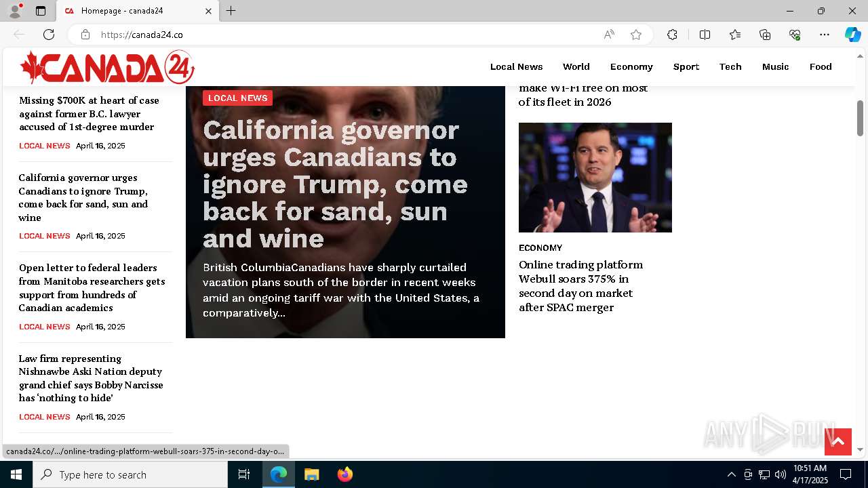Open Task View on the taskbar
This screenshot has width=868, height=488.
tap(244, 474)
